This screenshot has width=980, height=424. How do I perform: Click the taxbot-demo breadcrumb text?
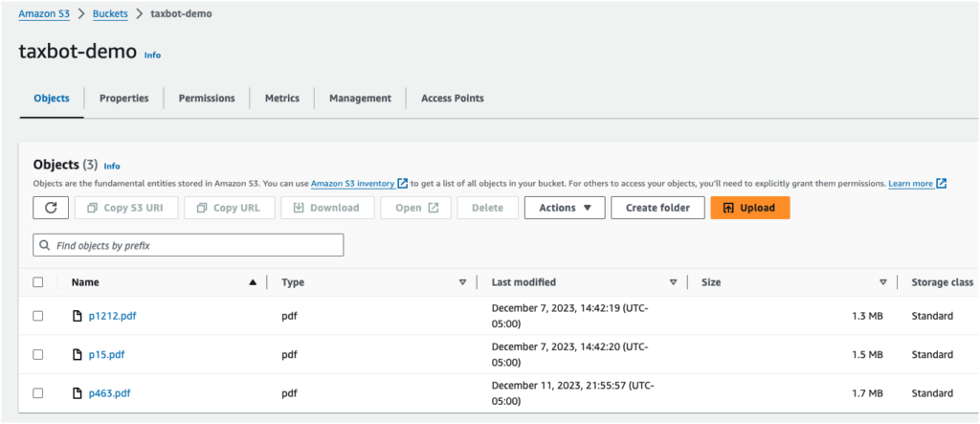181,13
